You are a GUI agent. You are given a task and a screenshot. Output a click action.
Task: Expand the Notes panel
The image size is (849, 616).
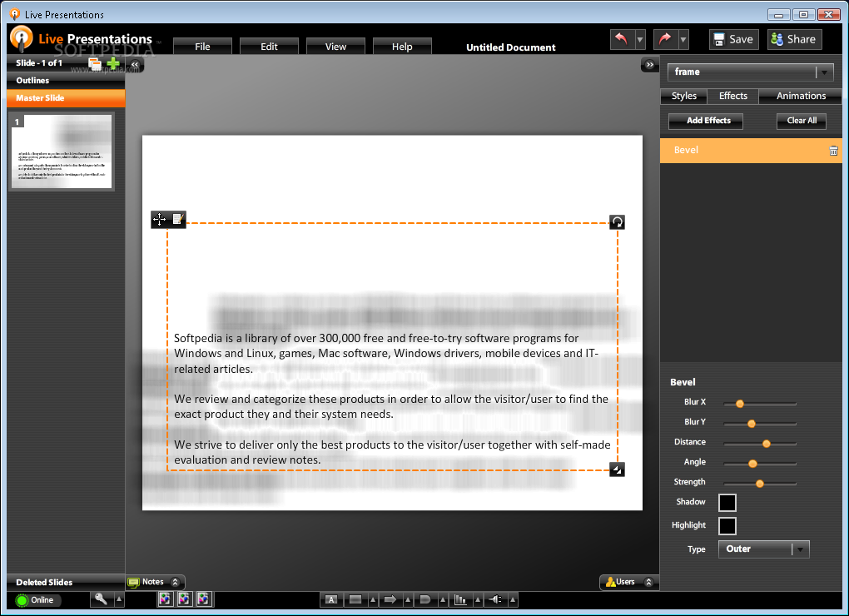tap(156, 583)
